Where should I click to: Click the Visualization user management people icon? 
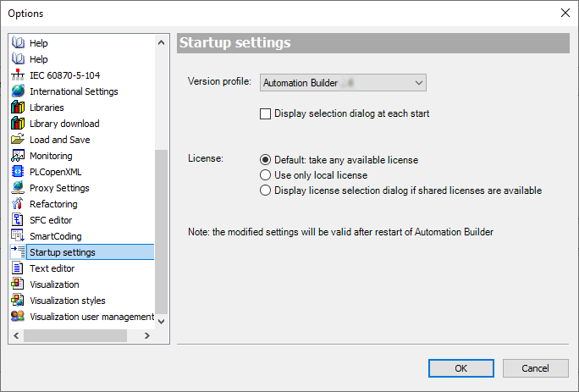coord(18,317)
